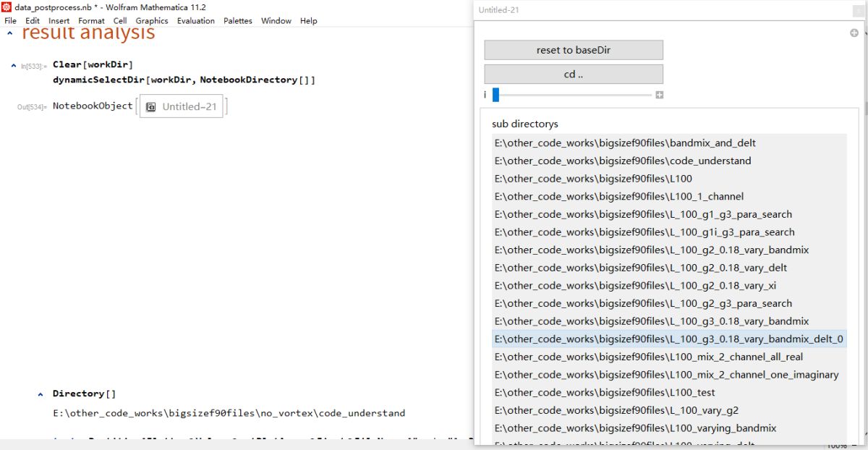Image resolution: width=868 pixels, height=450 pixels.
Task: Open the Evaluation menu
Action: [x=196, y=21]
